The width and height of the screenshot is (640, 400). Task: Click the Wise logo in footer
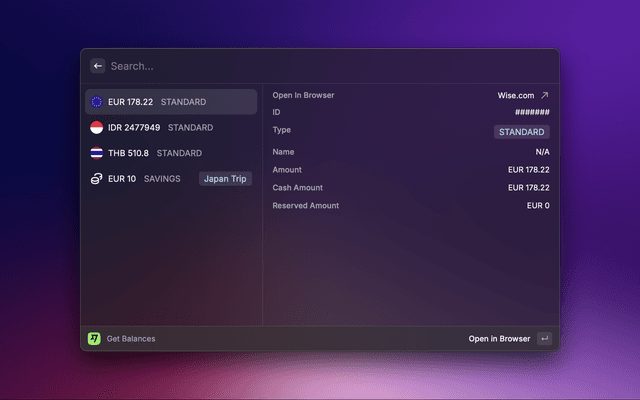pos(94,339)
